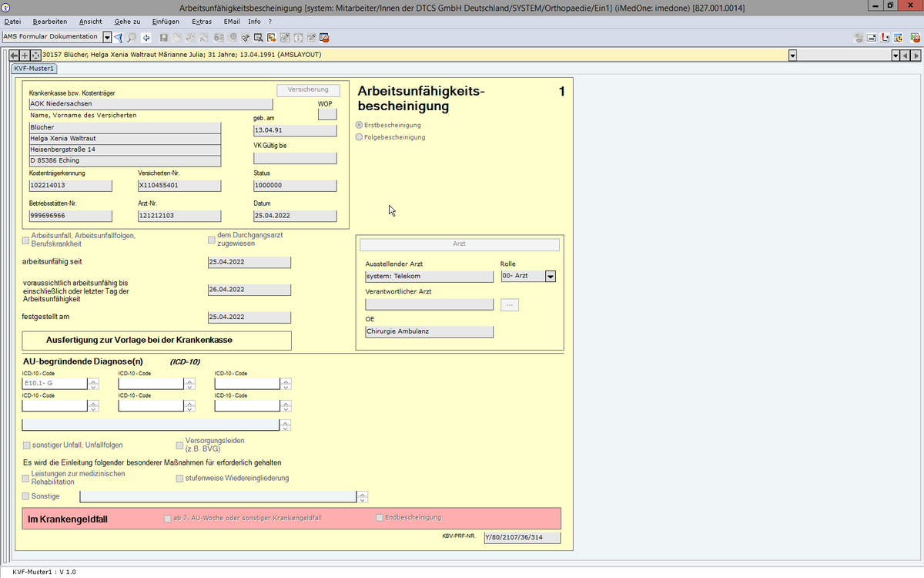
Task: Click the previous triangle at patient bar right end
Action: (x=906, y=55)
